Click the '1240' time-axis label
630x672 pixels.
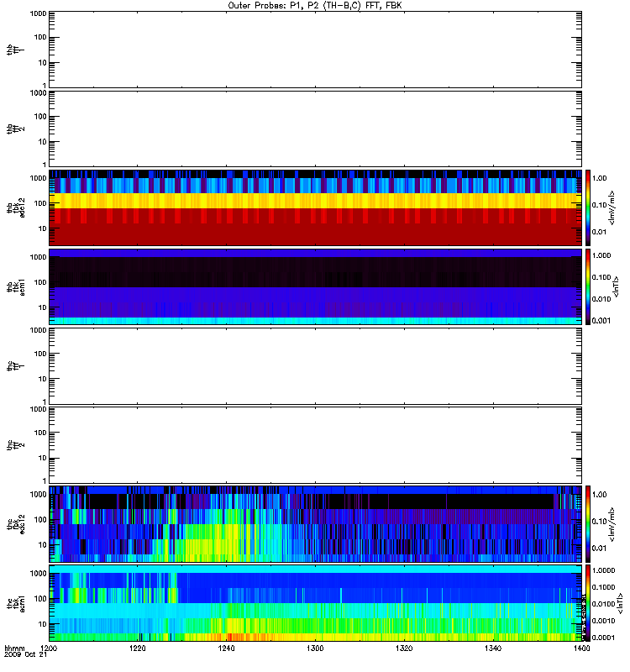pyautogui.click(x=226, y=648)
